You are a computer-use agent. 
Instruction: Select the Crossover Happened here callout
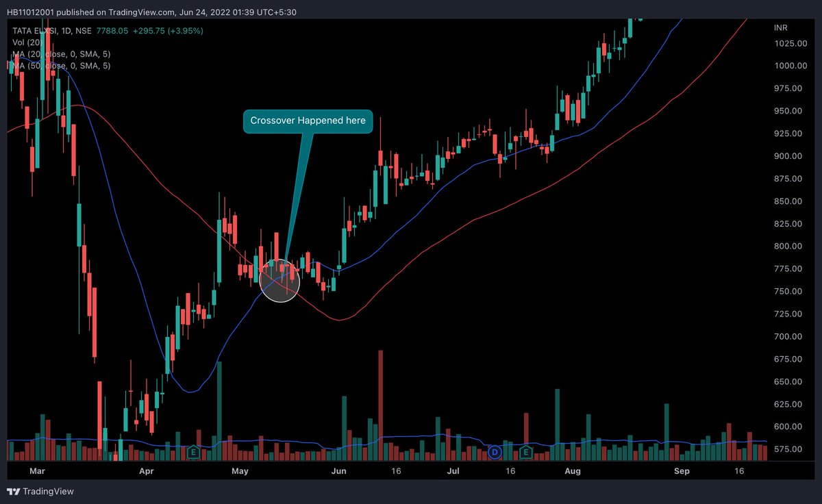pyautogui.click(x=308, y=121)
